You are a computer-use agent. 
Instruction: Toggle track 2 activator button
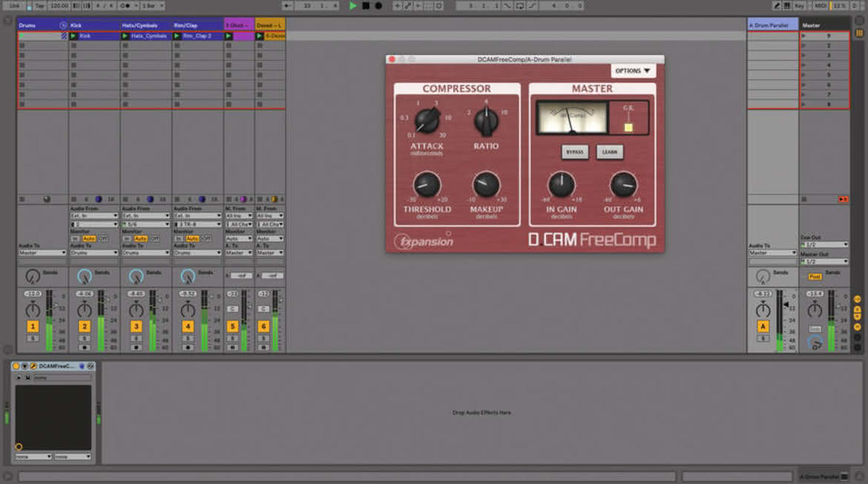[x=84, y=326]
